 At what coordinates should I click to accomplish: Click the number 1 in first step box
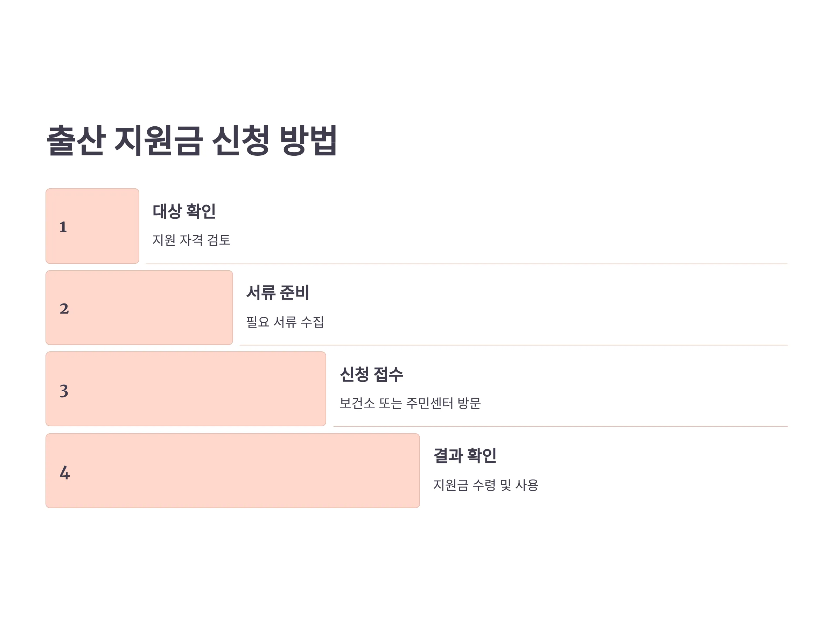click(x=63, y=227)
